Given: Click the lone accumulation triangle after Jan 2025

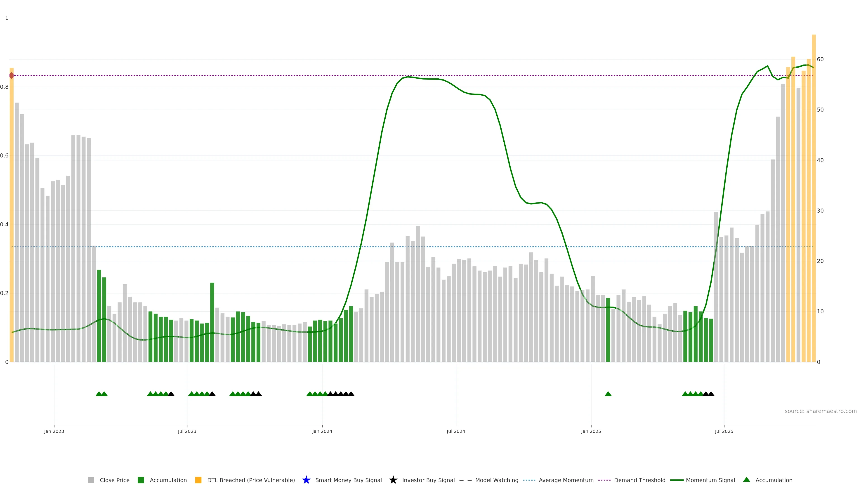Looking at the screenshot, I should pos(608,394).
